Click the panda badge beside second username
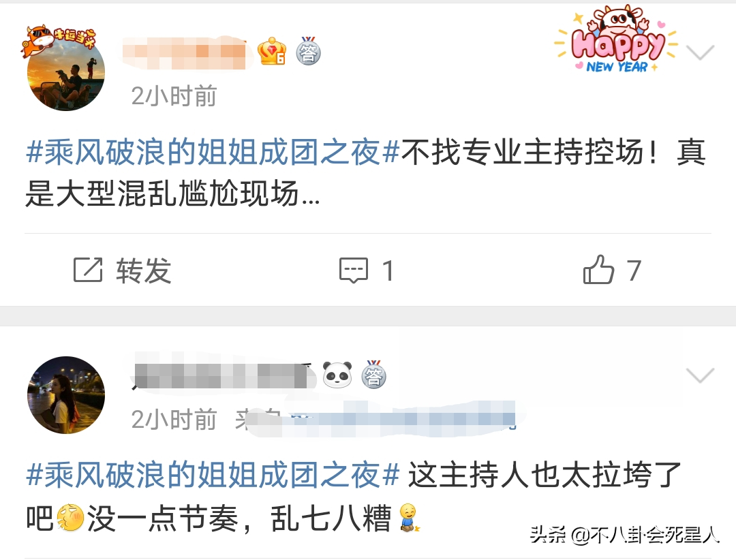Image resolution: width=736 pixels, height=560 pixels. pyautogui.click(x=337, y=375)
